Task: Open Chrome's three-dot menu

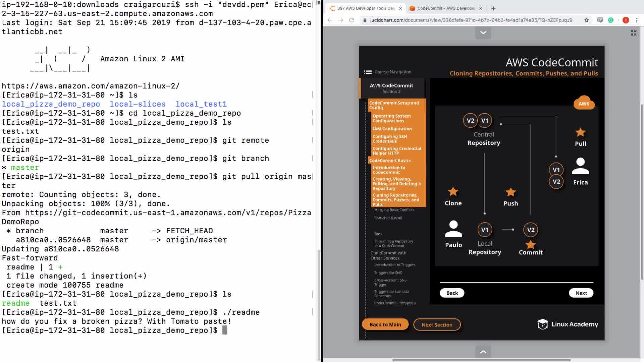Action: coord(637,20)
